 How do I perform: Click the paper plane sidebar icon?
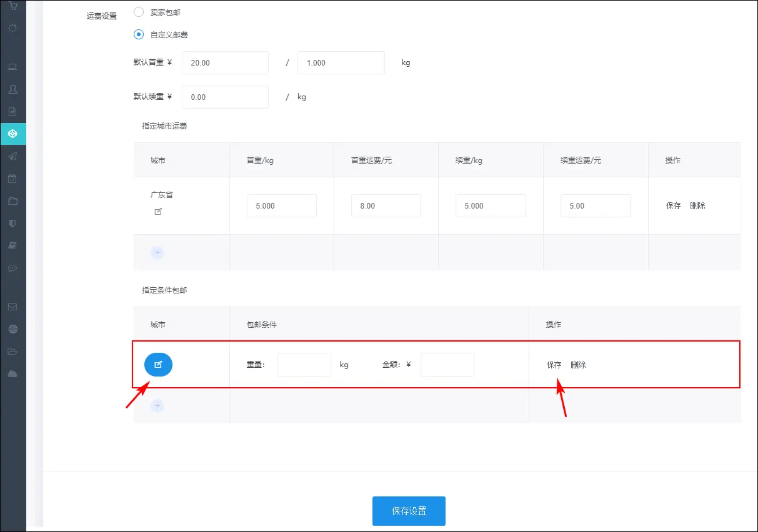pos(12,156)
